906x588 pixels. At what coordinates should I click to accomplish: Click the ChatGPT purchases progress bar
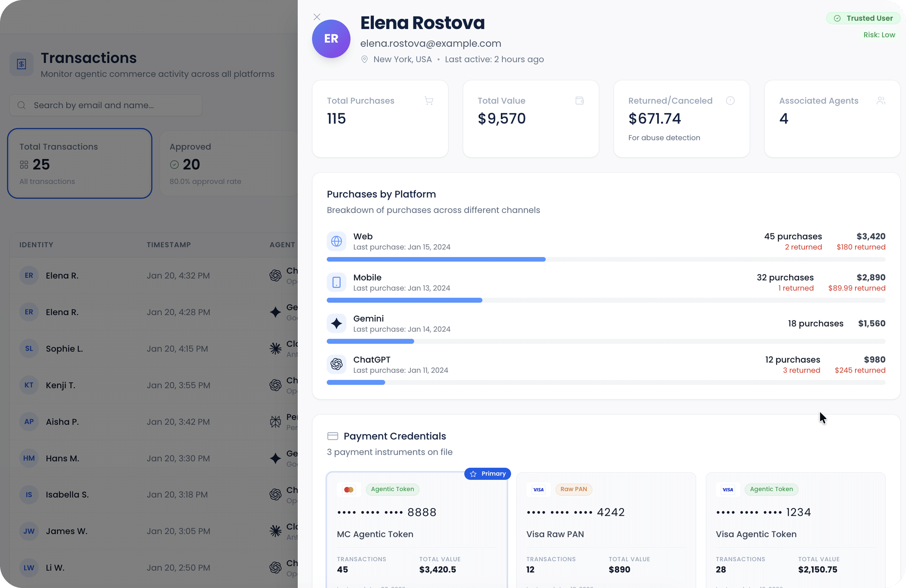pos(606,382)
